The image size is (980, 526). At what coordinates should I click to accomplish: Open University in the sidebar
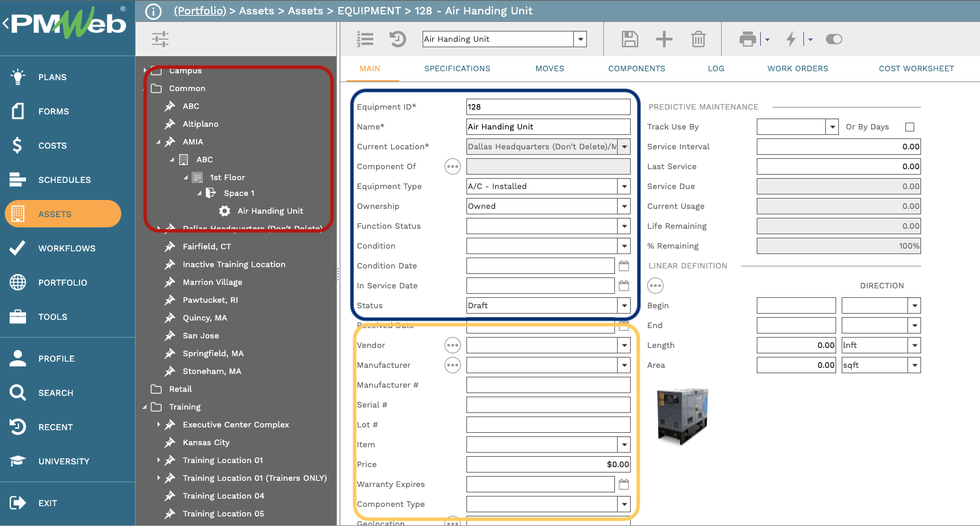(62, 461)
